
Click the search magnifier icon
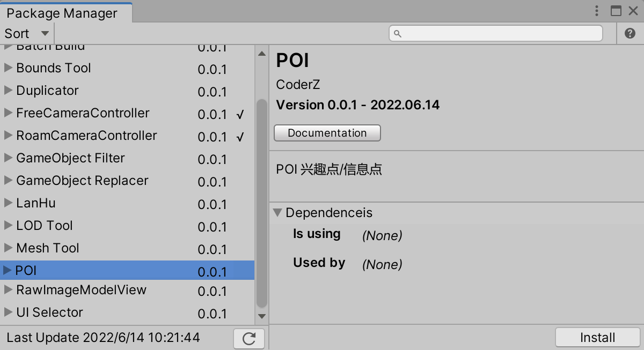tap(397, 33)
